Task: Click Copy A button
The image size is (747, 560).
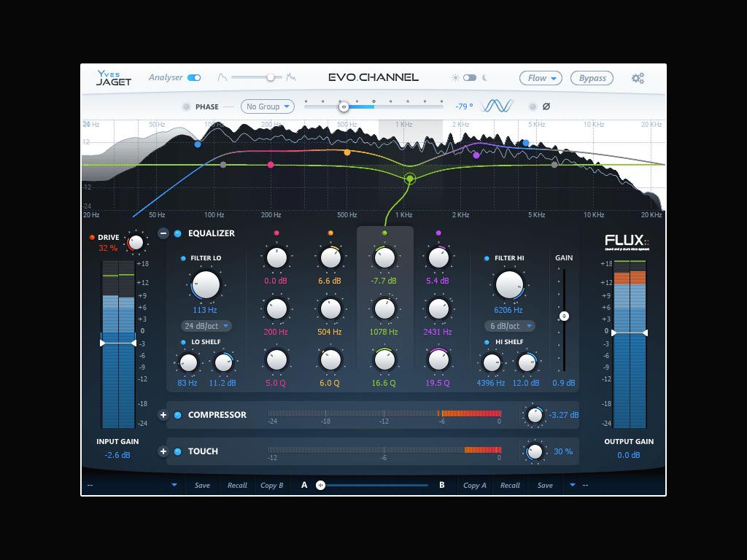Action: click(x=474, y=485)
